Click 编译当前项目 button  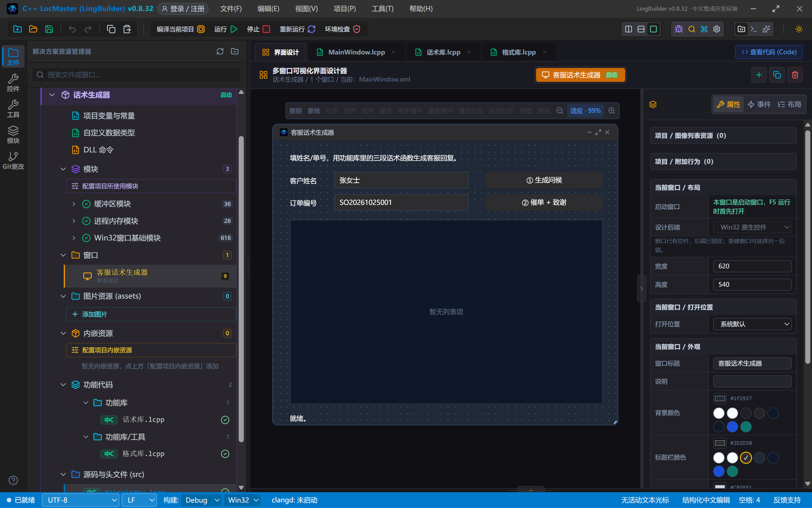click(x=181, y=29)
